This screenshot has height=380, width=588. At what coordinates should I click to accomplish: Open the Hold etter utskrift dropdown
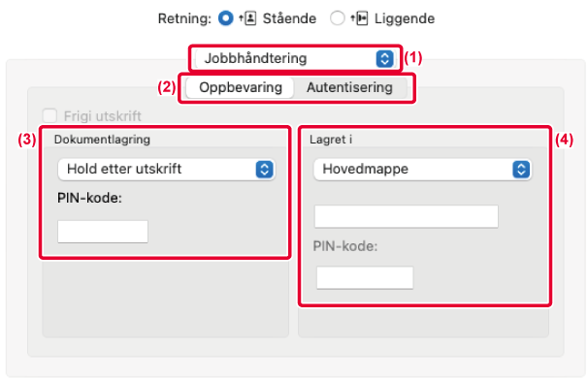(x=167, y=169)
